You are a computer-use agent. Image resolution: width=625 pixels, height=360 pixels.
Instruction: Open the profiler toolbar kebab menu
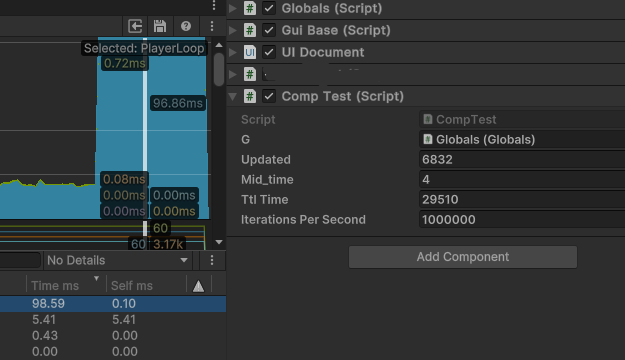point(212,26)
